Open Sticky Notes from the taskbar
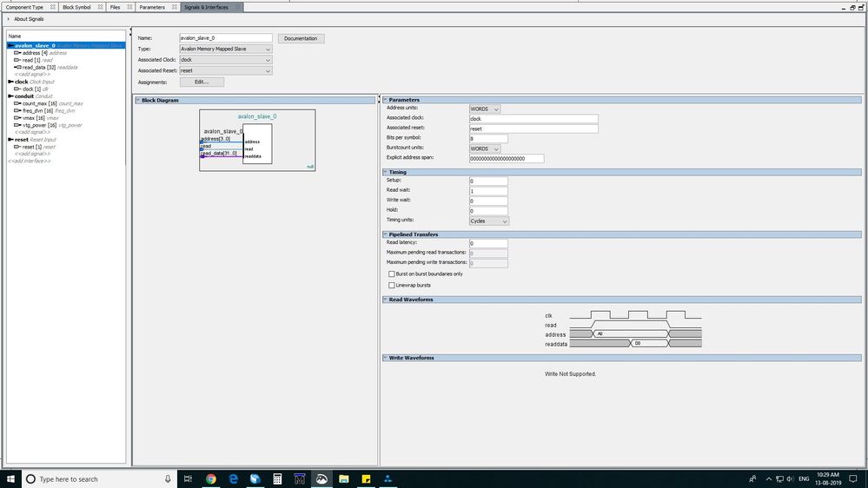 (366, 478)
